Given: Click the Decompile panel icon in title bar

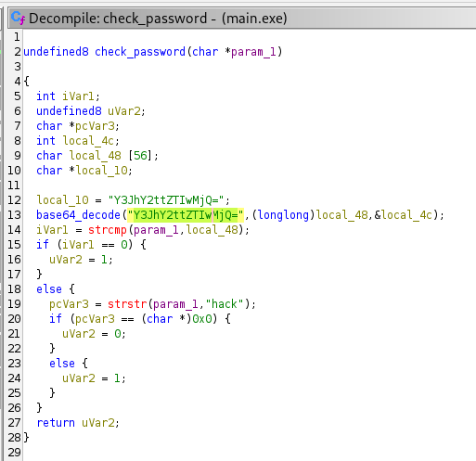Looking at the screenshot, I should [18, 18].
